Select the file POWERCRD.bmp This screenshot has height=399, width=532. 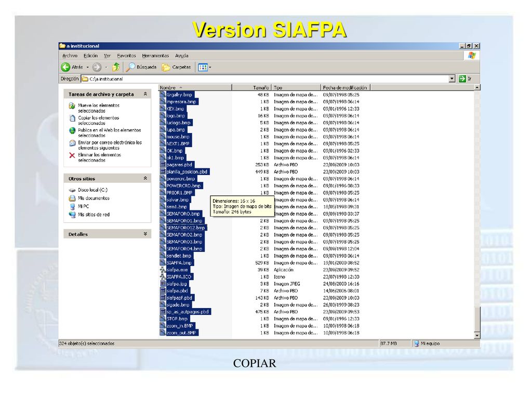(183, 185)
